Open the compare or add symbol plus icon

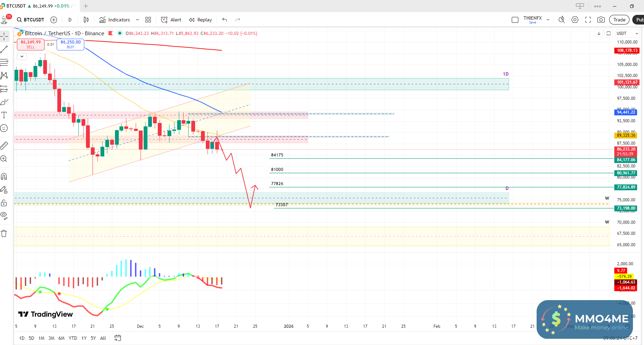coord(54,20)
